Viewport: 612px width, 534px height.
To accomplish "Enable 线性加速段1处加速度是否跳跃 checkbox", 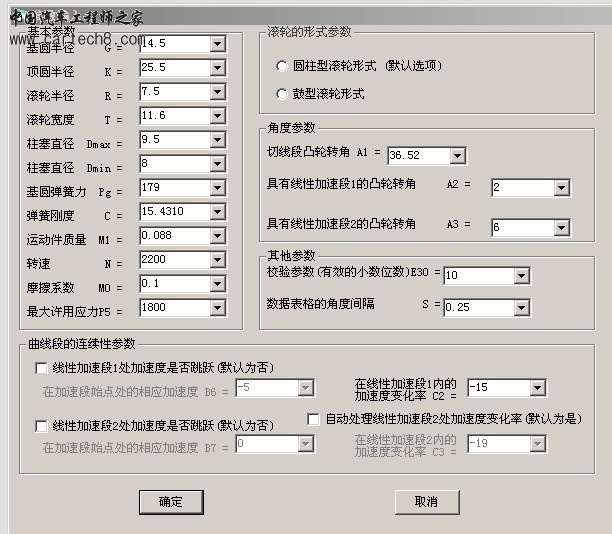I will [x=41, y=368].
